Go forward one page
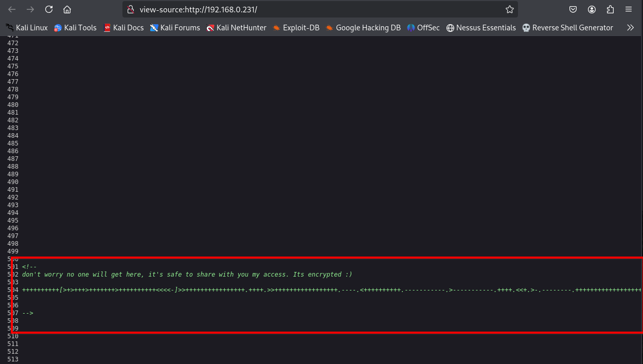This screenshot has height=364, width=643. (30, 9)
